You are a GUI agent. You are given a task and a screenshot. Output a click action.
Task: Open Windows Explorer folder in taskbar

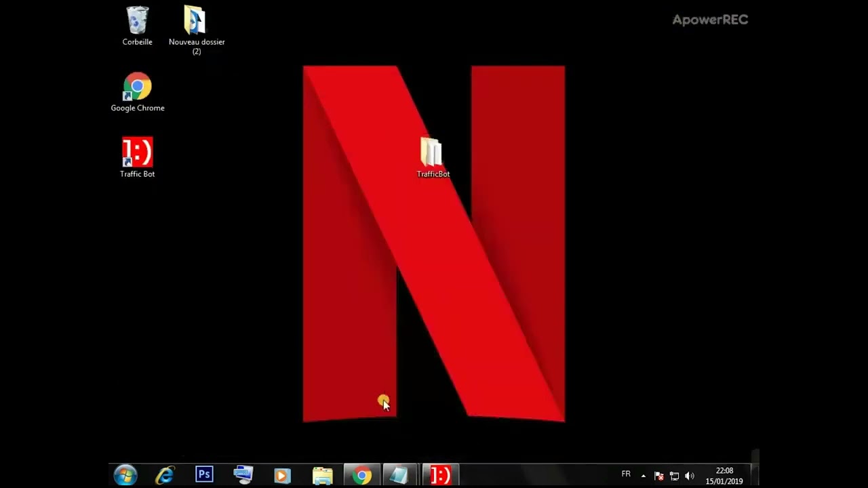pos(322,475)
